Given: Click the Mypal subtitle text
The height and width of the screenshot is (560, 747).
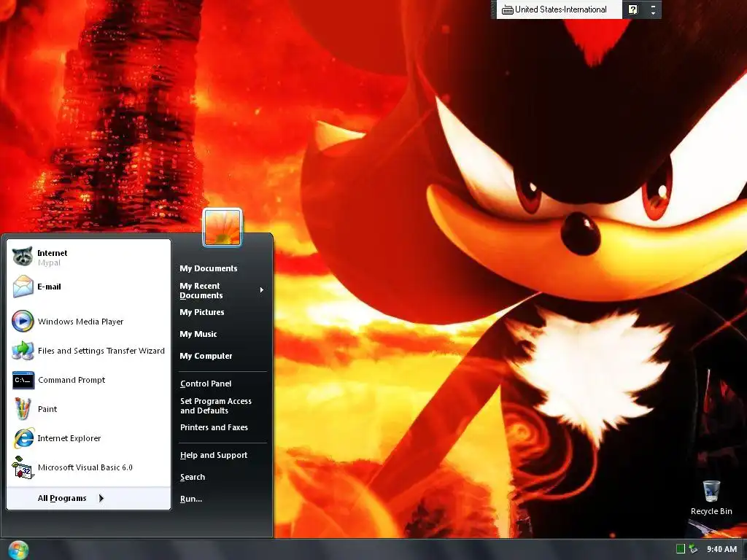Looking at the screenshot, I should tap(49, 262).
